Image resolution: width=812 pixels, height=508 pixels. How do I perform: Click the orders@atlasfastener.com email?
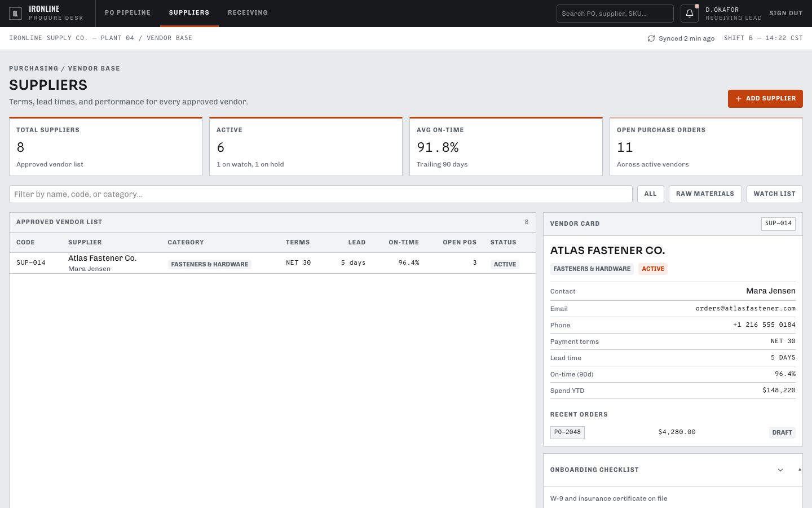(745, 309)
